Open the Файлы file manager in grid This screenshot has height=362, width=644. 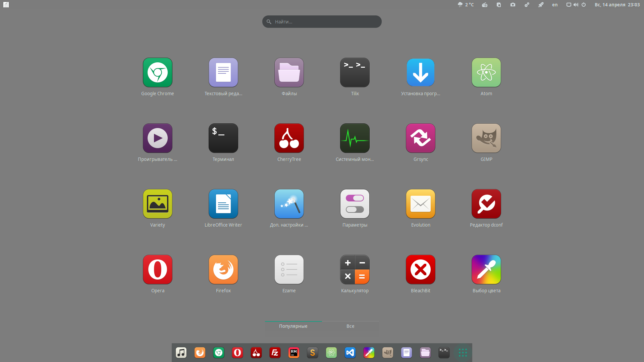289,73
